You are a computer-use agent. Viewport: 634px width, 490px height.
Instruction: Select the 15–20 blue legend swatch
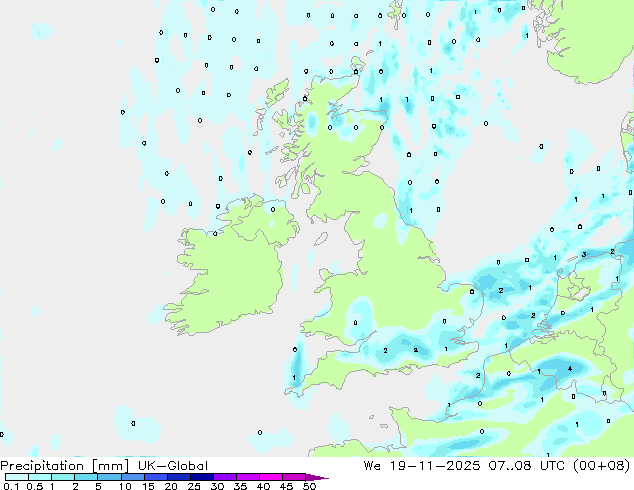156,477
